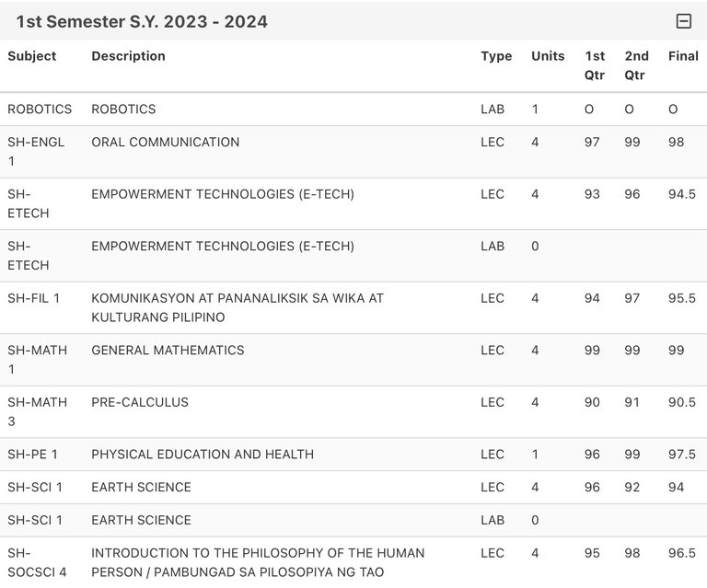The height and width of the screenshot is (588, 707).
Task: Collapse the 1st Semester S.Y. 2023 - 2024 section
Action: pyautogui.click(x=684, y=21)
